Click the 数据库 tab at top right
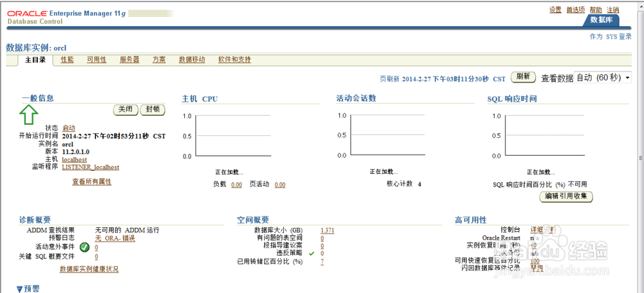Image resolution: width=644 pixels, height=293 pixels. point(600,20)
